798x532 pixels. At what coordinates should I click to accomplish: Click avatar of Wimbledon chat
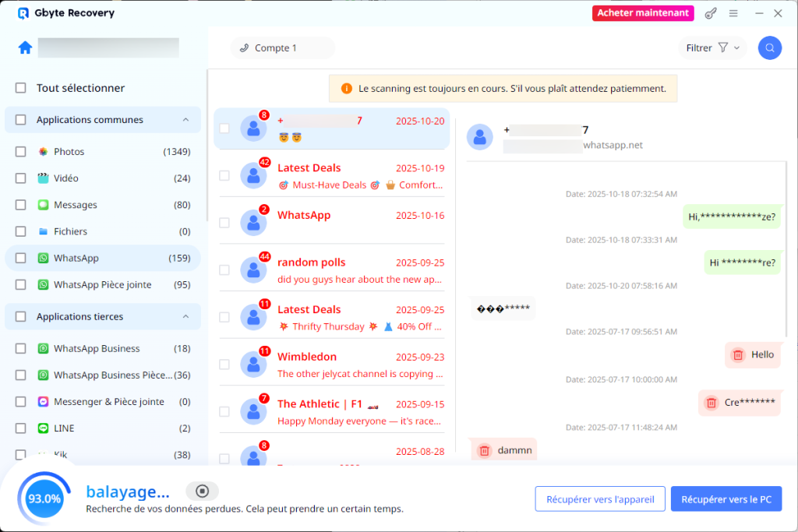[x=253, y=365]
